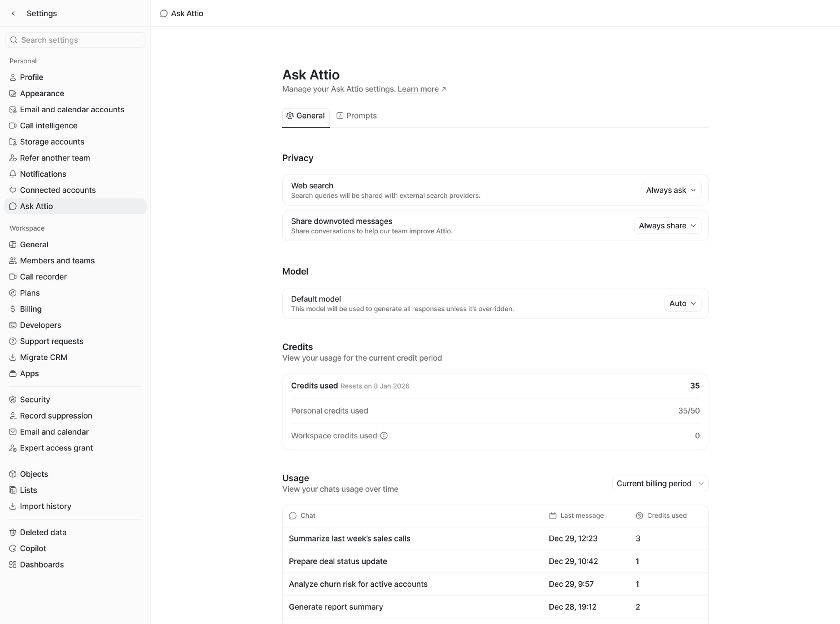Select the Appearance settings icon
This screenshot has height=624, width=840.
13,93
